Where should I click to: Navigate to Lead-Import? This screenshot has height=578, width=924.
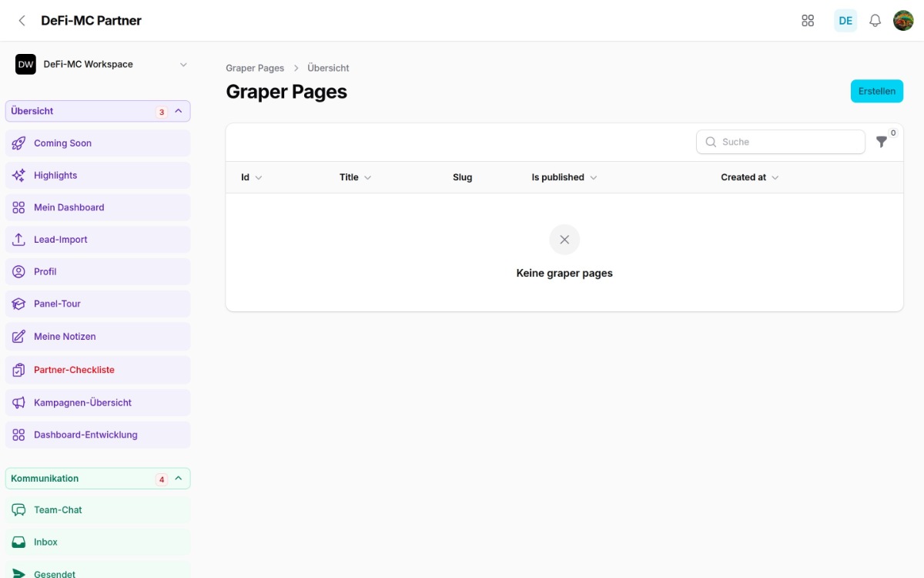tap(98, 240)
